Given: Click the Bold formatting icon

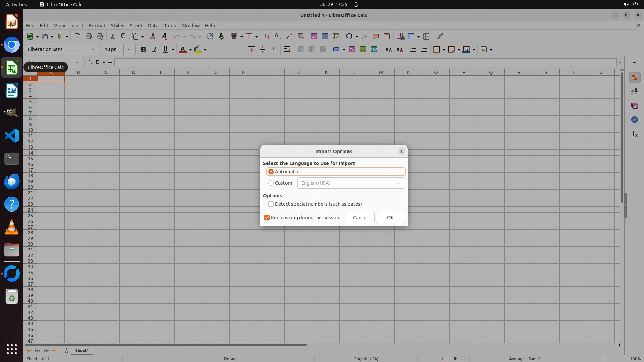Looking at the screenshot, I should pyautogui.click(x=144, y=50).
